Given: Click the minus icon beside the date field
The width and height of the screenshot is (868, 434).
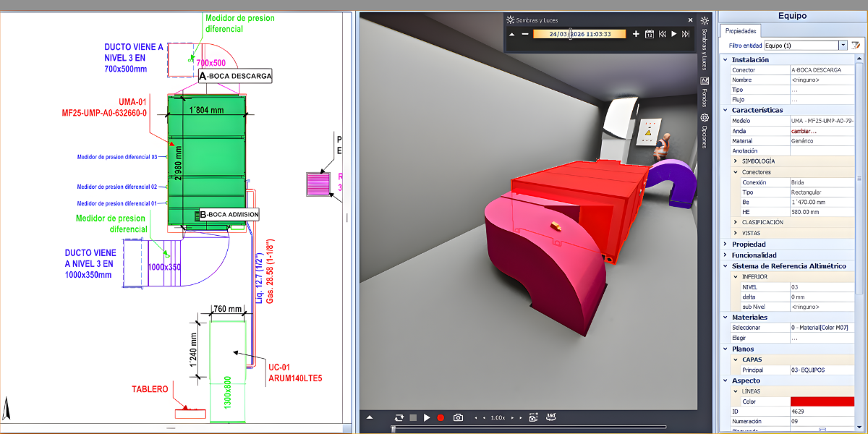Looking at the screenshot, I should [x=524, y=34].
